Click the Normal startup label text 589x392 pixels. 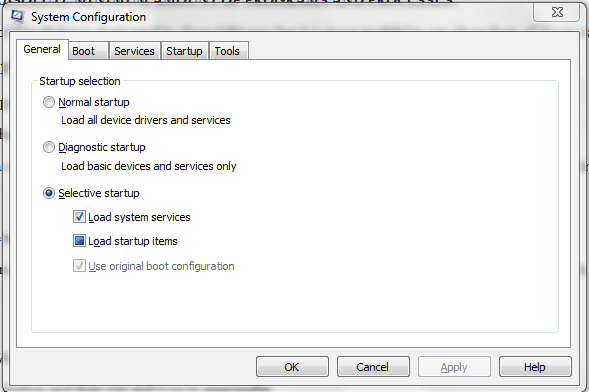tap(94, 102)
